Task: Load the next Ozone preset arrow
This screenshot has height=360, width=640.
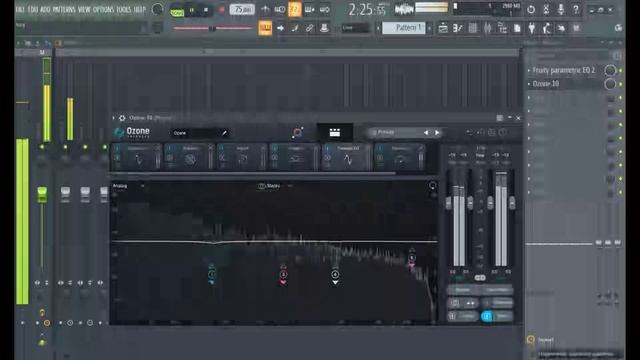Action: [x=437, y=133]
